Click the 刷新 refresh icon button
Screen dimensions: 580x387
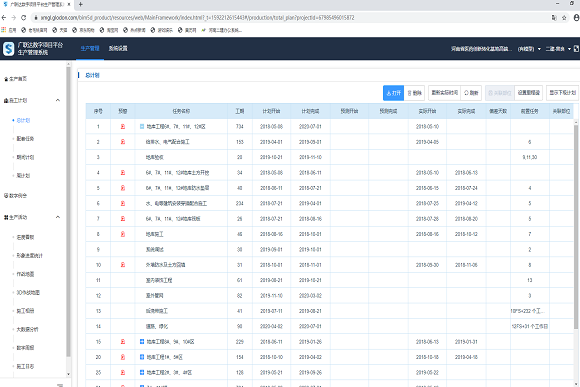click(x=471, y=93)
